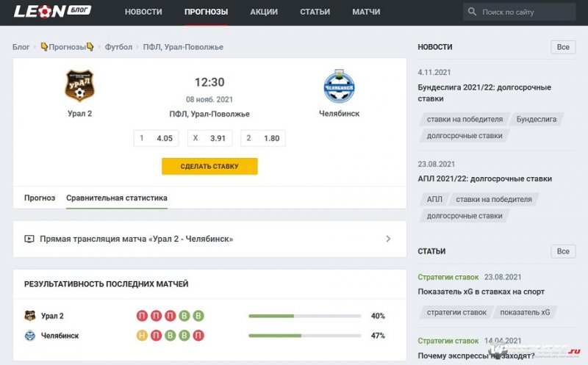
Task: Open the СТАТЬИ menu item
Action: point(315,12)
